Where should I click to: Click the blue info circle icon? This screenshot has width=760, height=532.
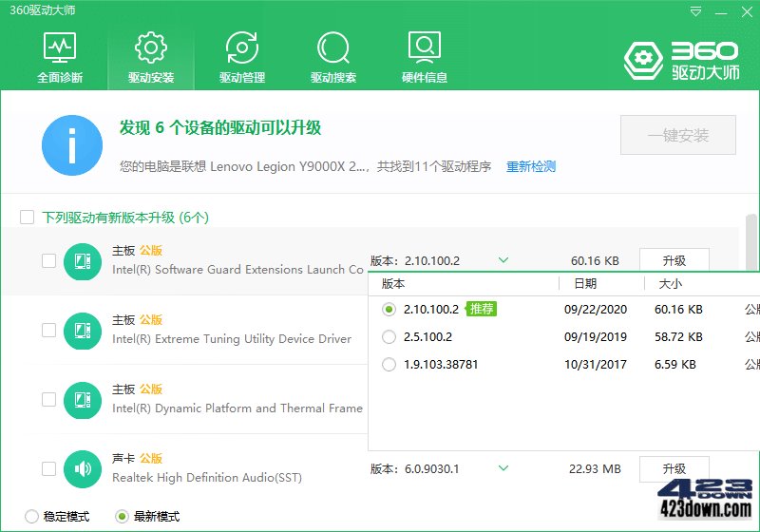coord(72,144)
